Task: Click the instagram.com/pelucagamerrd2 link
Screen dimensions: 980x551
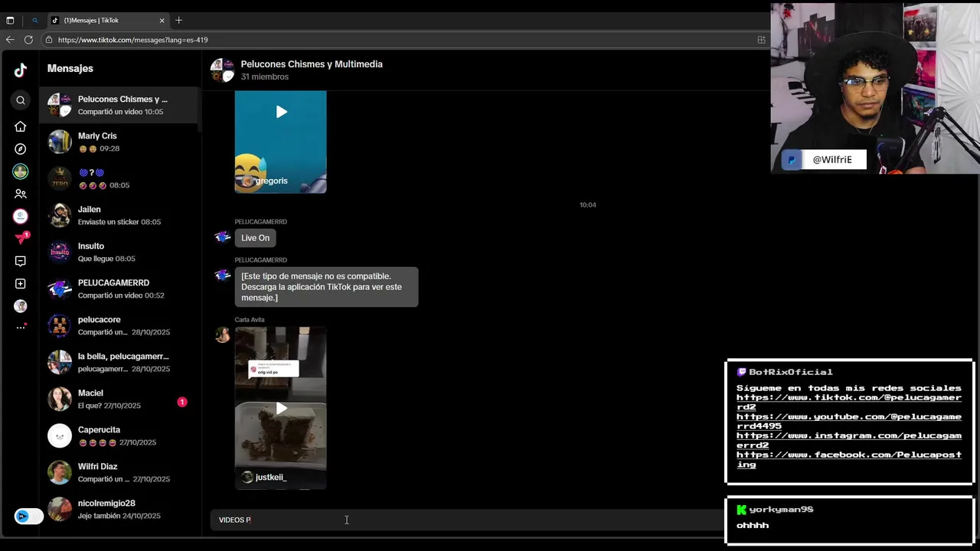Action: click(x=849, y=441)
